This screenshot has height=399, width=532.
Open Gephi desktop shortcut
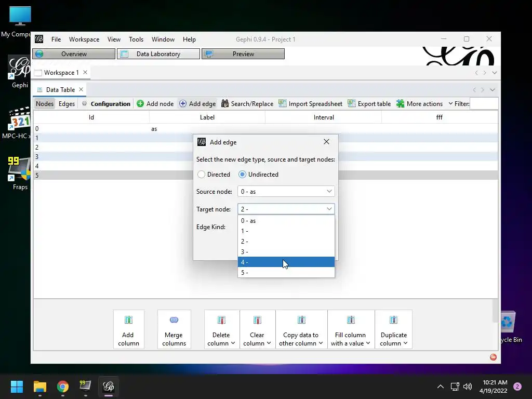point(20,72)
